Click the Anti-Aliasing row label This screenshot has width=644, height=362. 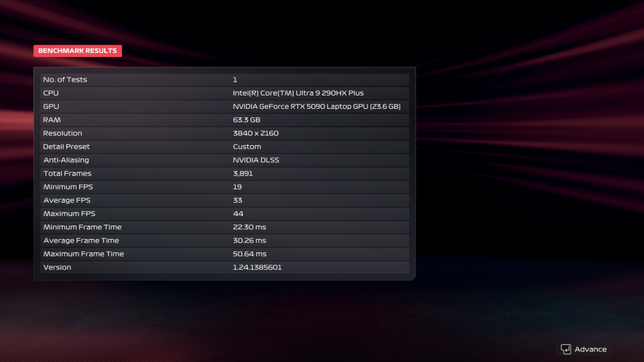[66, 160]
